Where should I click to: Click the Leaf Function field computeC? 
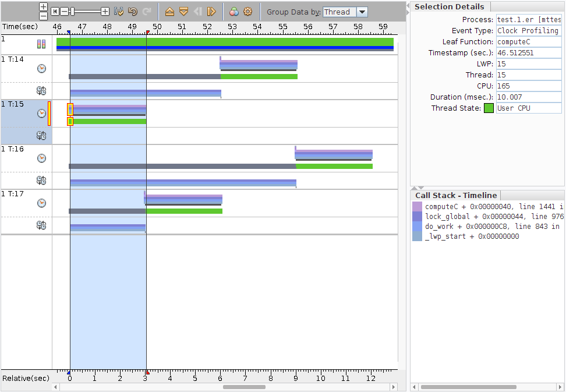point(529,42)
